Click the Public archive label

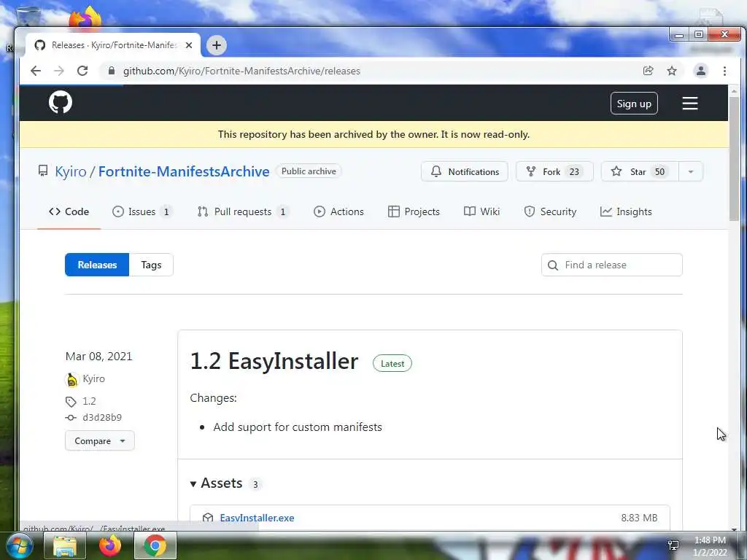point(309,171)
